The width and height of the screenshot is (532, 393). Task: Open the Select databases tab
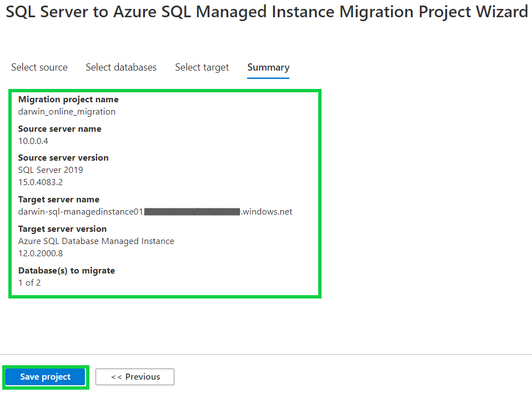point(121,67)
